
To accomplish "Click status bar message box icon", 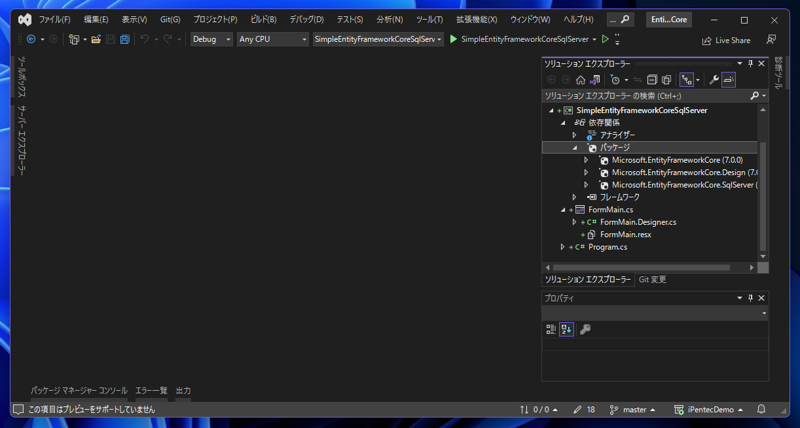I will click(x=18, y=410).
